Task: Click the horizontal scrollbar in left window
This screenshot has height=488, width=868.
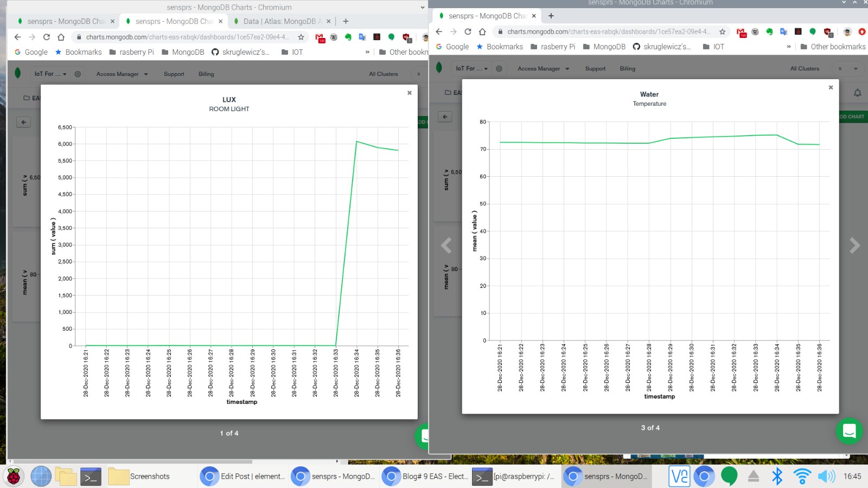Action: (133, 461)
